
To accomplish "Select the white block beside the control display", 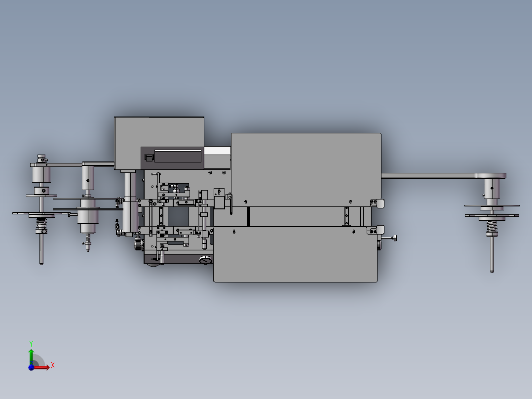I will click(x=217, y=151).
